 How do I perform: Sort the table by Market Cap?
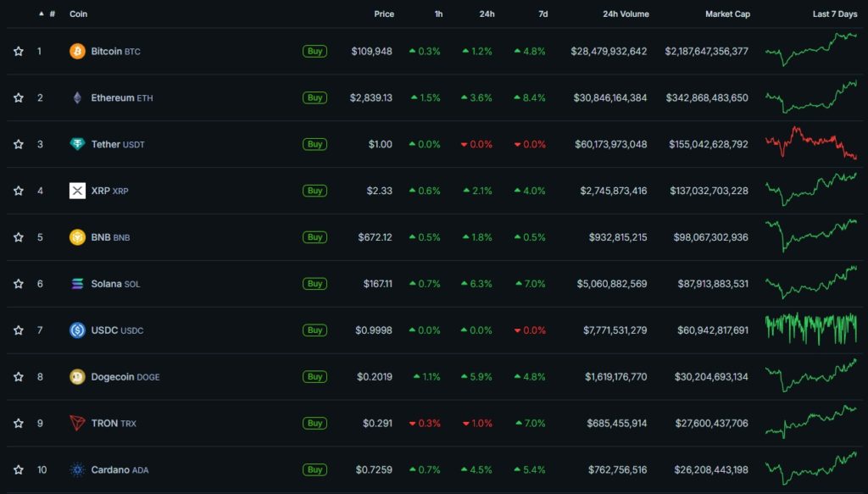click(727, 14)
